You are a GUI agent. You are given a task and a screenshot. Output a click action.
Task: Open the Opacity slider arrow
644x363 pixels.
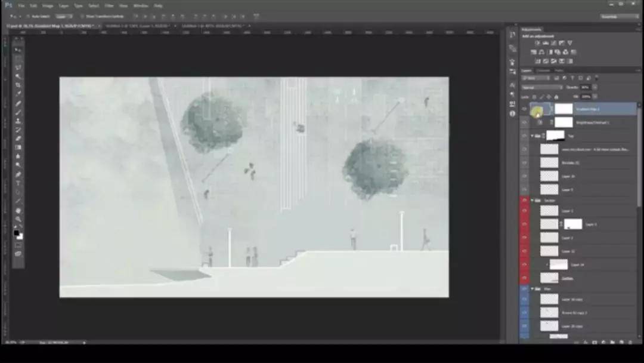click(595, 87)
